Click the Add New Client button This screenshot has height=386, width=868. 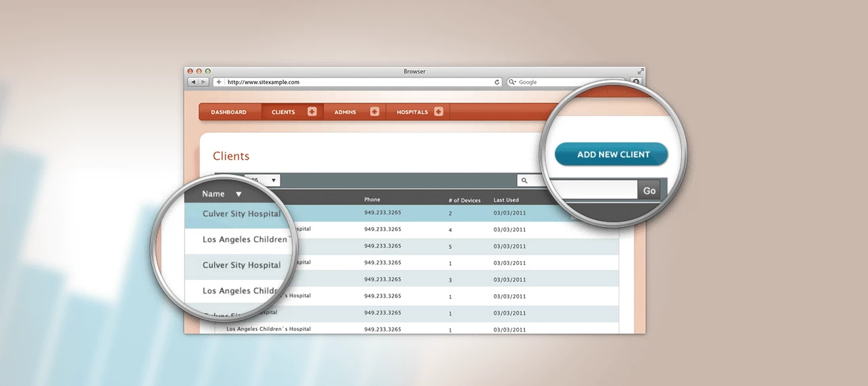pos(611,154)
